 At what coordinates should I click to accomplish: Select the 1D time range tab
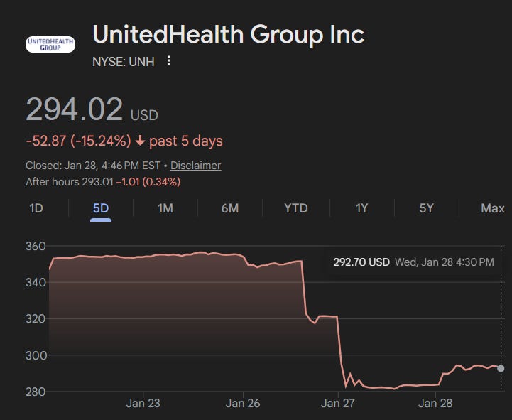click(x=36, y=208)
